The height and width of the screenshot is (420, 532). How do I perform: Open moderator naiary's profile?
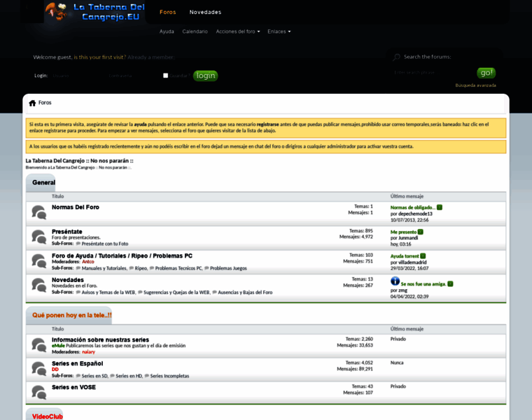88,352
